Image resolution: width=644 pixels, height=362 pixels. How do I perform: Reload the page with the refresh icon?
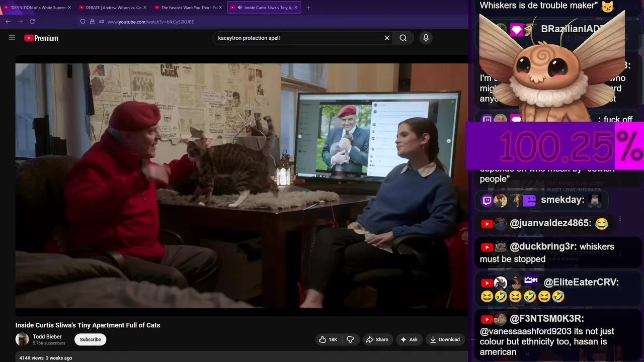coord(32,22)
